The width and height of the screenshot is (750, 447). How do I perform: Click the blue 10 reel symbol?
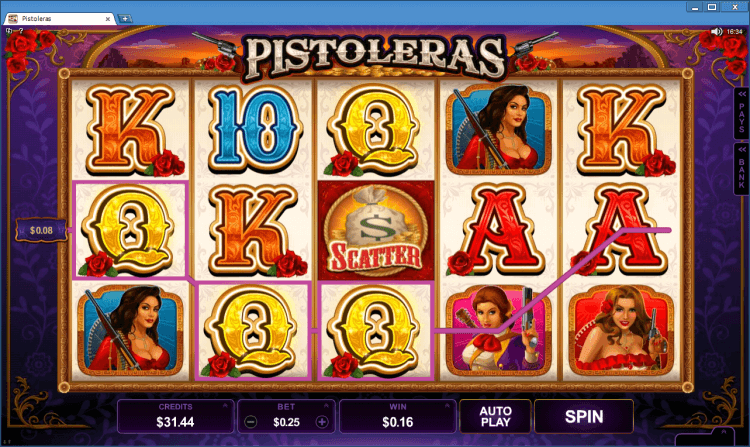pos(254,129)
